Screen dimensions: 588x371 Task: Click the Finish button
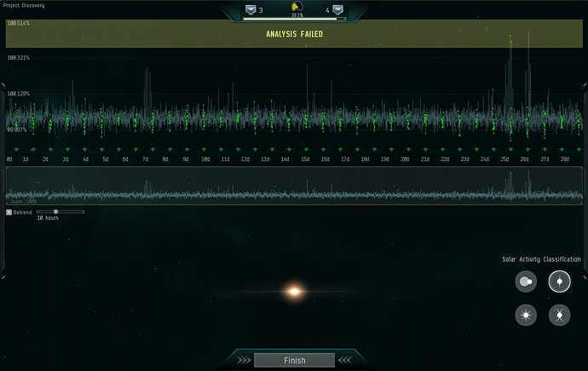[294, 361]
